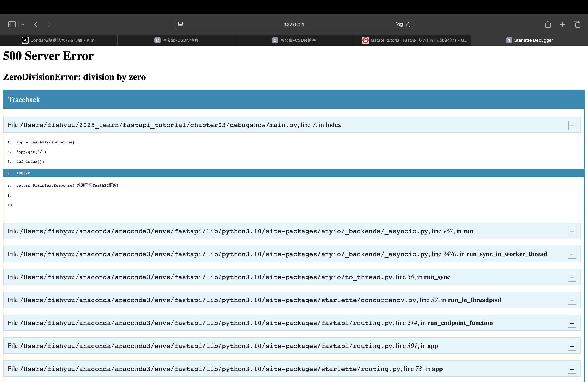The width and height of the screenshot is (588, 382).
Task: Open a new tab with plus
Action: (x=562, y=24)
